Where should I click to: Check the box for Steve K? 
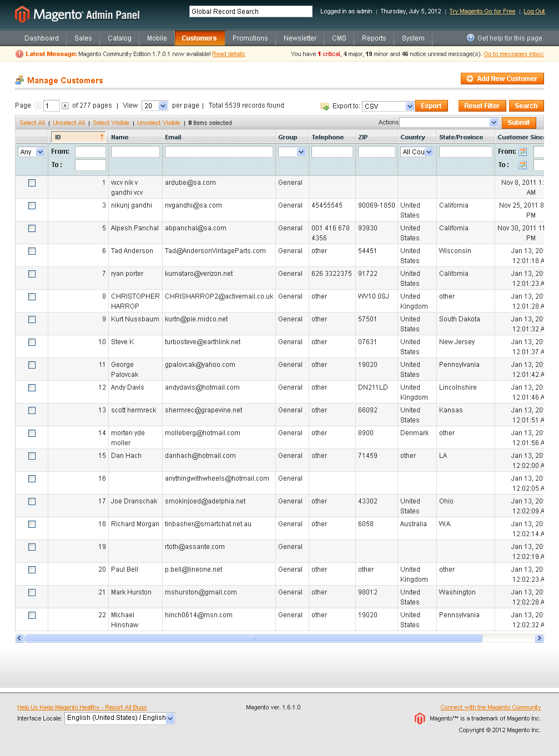click(32, 342)
